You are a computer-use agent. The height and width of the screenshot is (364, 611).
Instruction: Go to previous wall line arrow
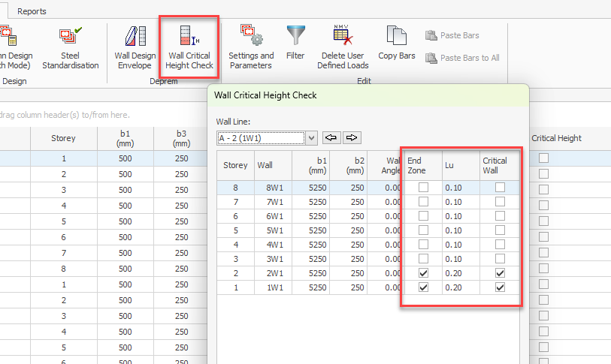331,137
